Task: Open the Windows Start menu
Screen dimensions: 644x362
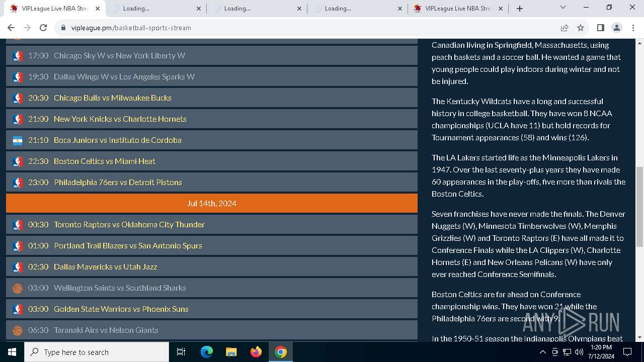Action: click(12, 352)
